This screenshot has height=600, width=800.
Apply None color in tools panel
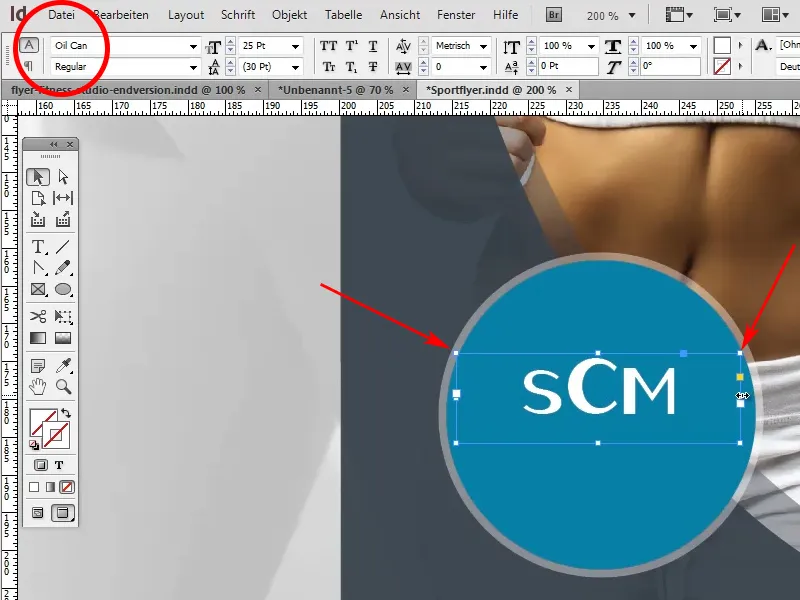pyautogui.click(x=66, y=487)
